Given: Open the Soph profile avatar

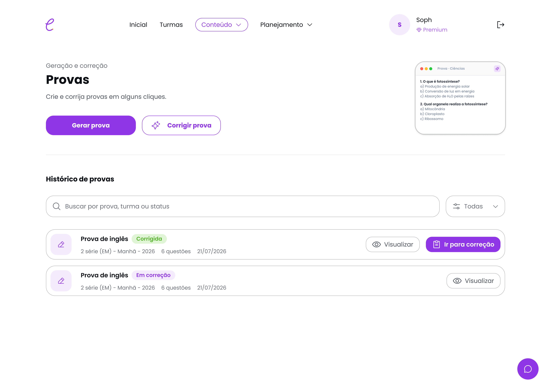Looking at the screenshot, I should [399, 25].
